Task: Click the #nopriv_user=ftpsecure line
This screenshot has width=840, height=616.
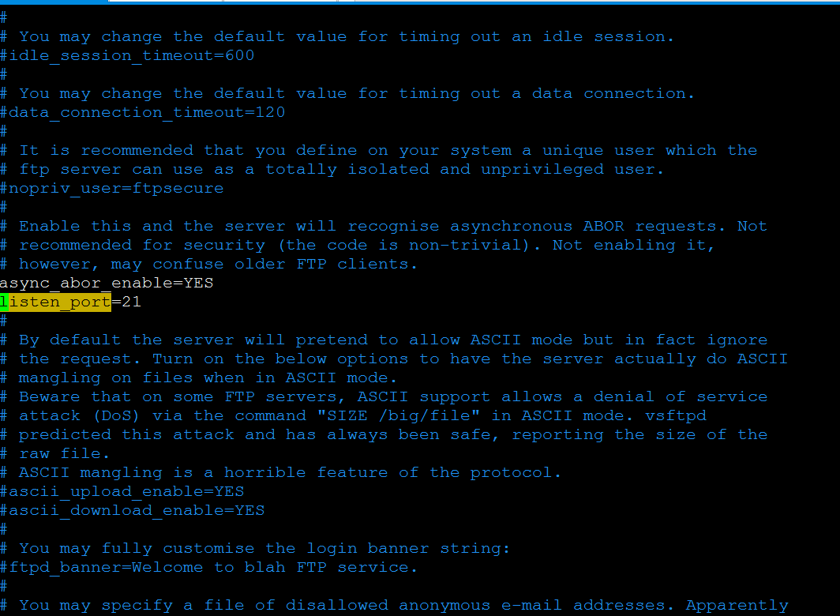Action: coord(111,188)
